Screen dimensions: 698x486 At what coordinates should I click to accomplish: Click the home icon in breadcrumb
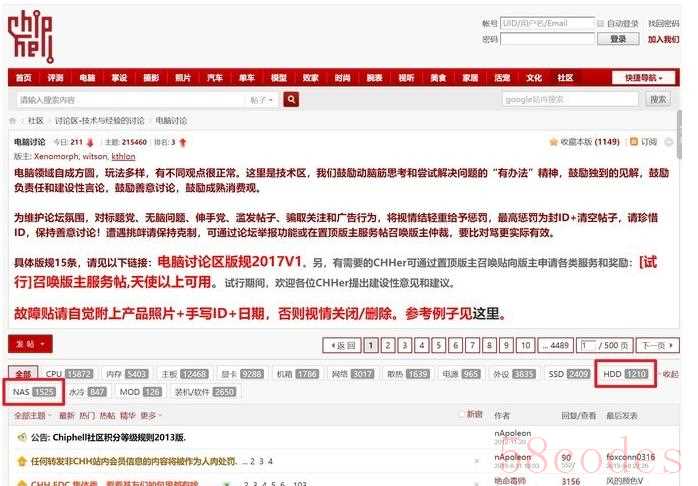[13, 120]
